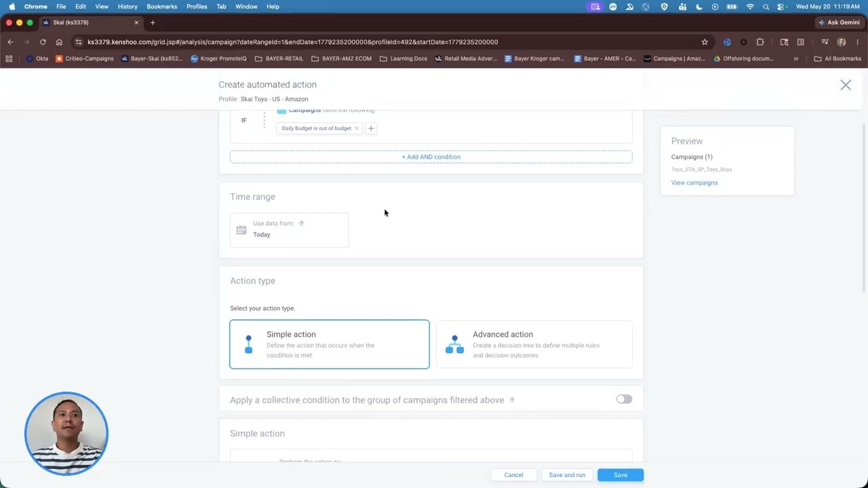The width and height of the screenshot is (868, 488).
Task: Open macOS Spotlight search icon
Action: click(766, 7)
